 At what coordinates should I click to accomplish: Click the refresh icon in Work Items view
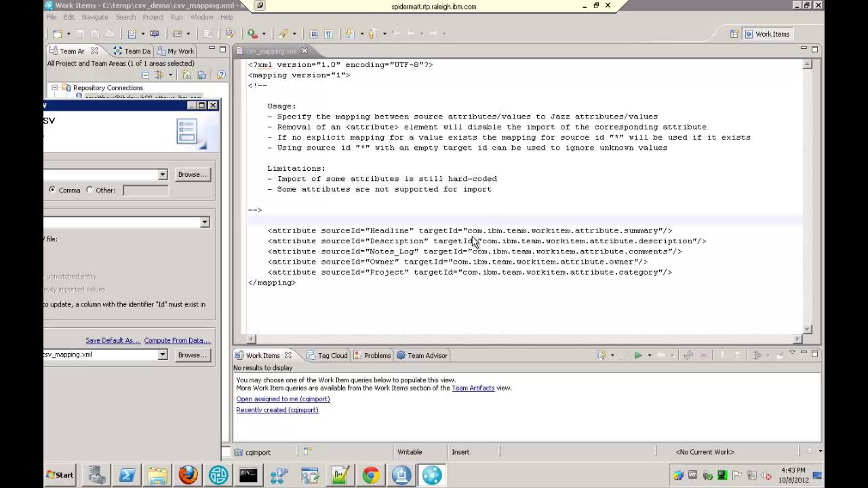(688, 355)
